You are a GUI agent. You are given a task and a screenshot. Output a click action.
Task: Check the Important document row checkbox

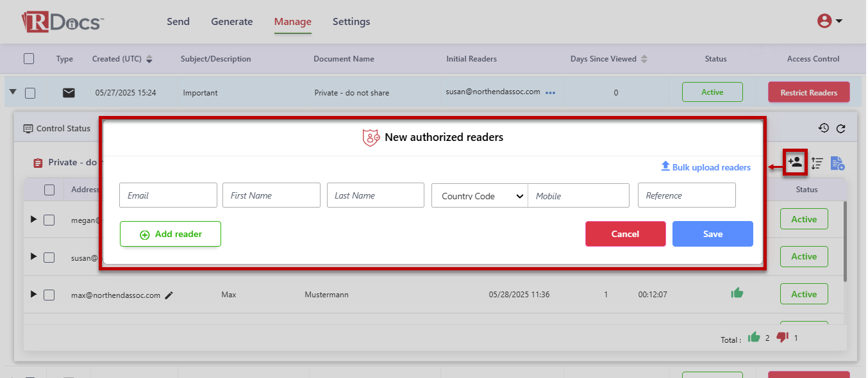(30, 94)
